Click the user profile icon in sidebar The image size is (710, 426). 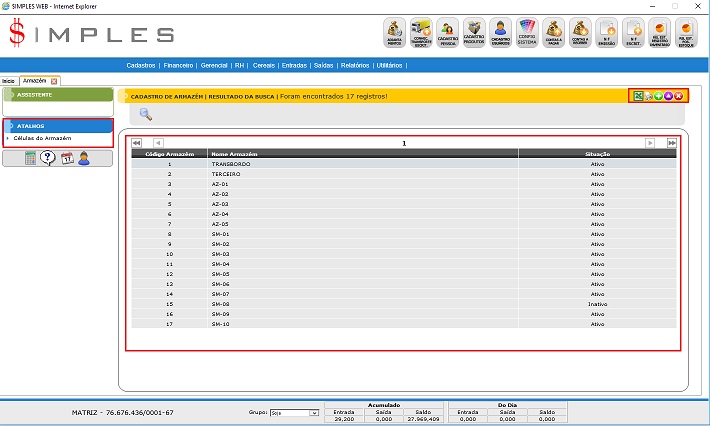[84, 157]
